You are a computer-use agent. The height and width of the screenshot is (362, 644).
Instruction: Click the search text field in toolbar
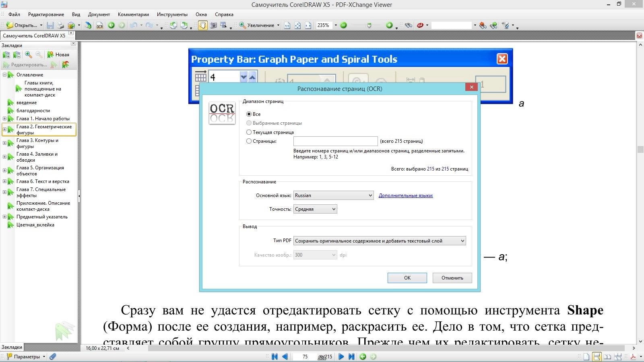pos(452,25)
